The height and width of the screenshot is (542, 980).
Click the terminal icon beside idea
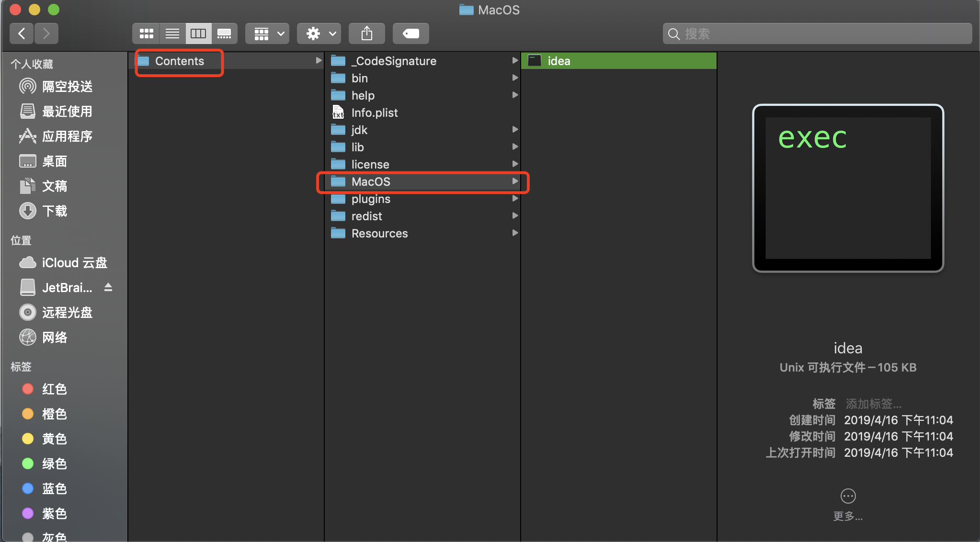pos(535,60)
